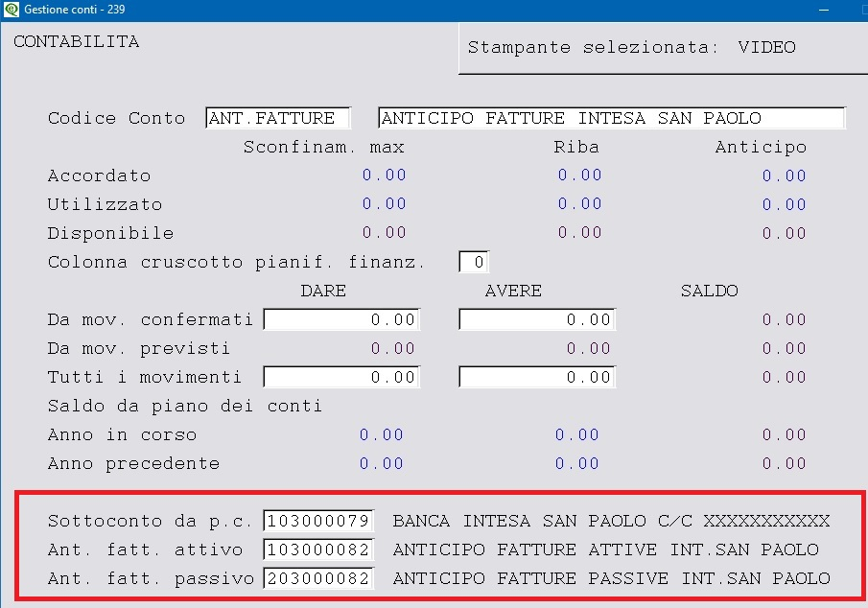Viewport: 868px width, 608px height.
Task: Click the Da mov. previsti label
Action: (139, 349)
